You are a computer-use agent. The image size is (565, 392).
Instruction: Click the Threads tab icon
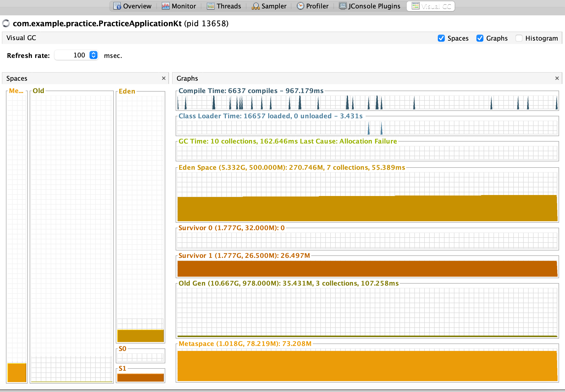(211, 6)
